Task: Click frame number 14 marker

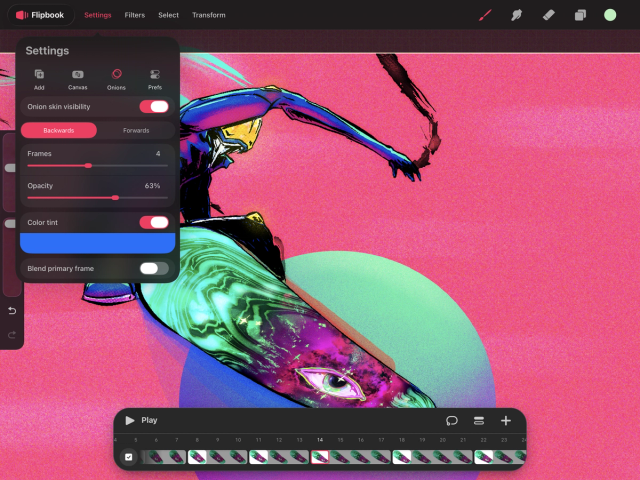Action: pos(320,440)
